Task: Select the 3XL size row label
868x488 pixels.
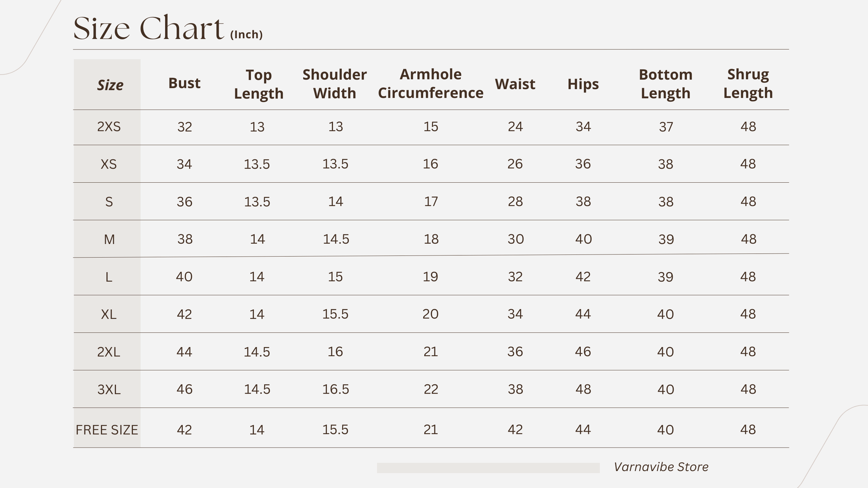Action: (x=109, y=390)
